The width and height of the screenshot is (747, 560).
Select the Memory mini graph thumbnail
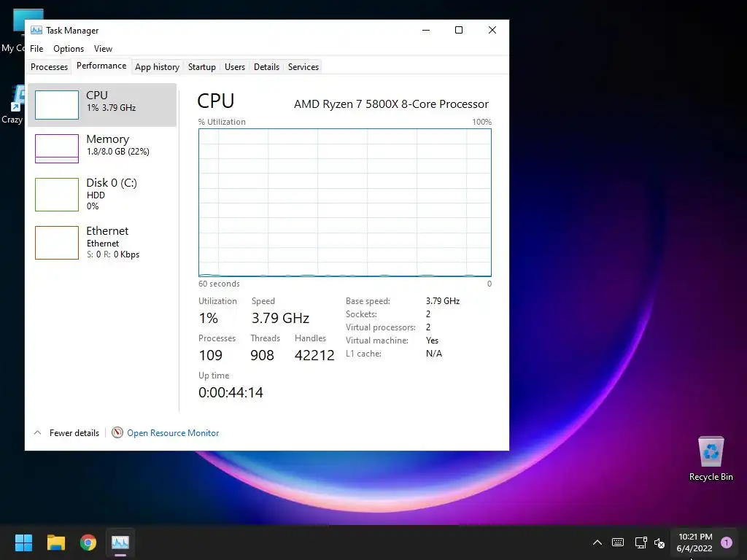57,149
